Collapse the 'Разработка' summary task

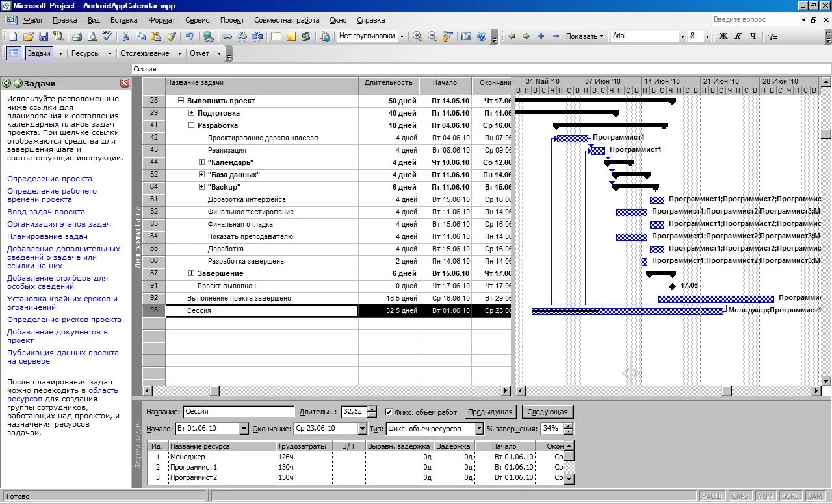point(191,125)
